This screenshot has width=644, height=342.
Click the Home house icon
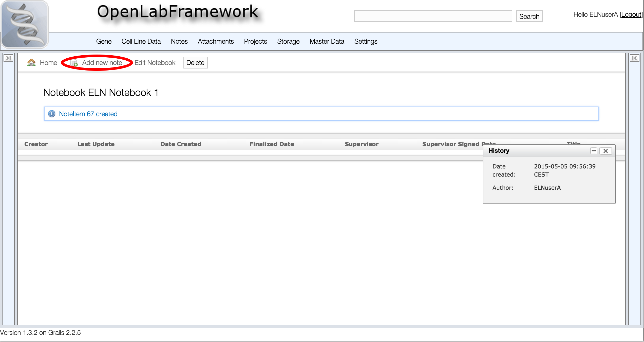31,62
